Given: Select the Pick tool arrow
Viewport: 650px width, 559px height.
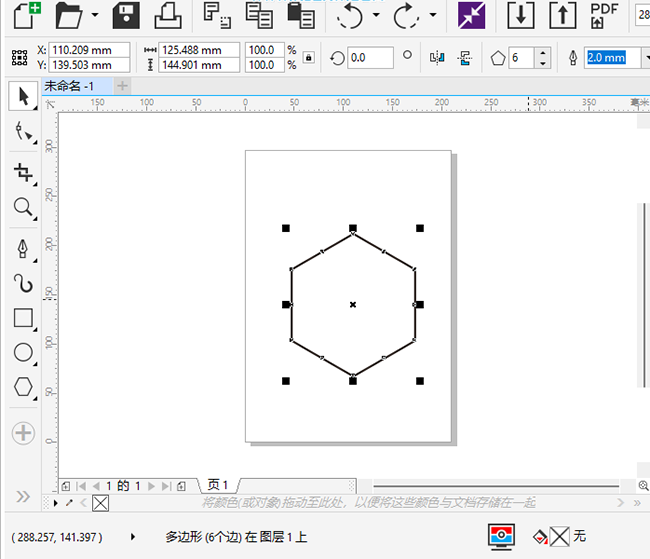Looking at the screenshot, I should pos(22,96).
